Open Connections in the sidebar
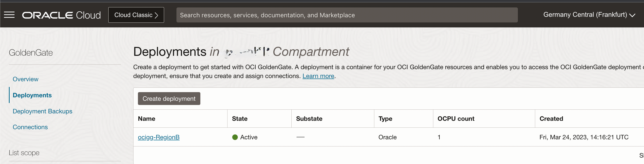This screenshot has height=164, width=644. coord(30,127)
